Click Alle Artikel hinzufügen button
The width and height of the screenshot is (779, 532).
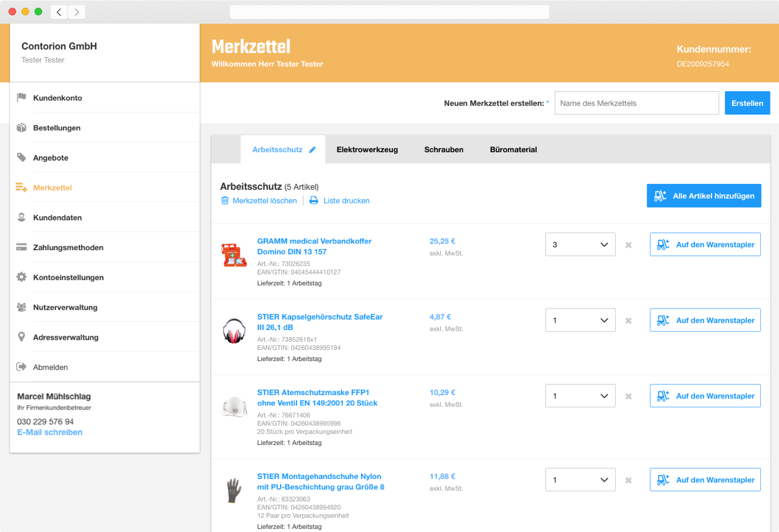click(x=704, y=195)
